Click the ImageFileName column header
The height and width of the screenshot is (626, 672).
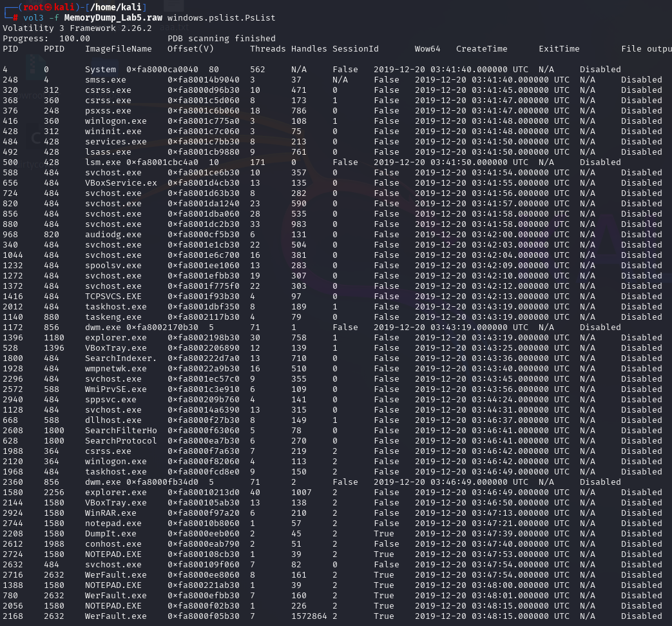119,49
